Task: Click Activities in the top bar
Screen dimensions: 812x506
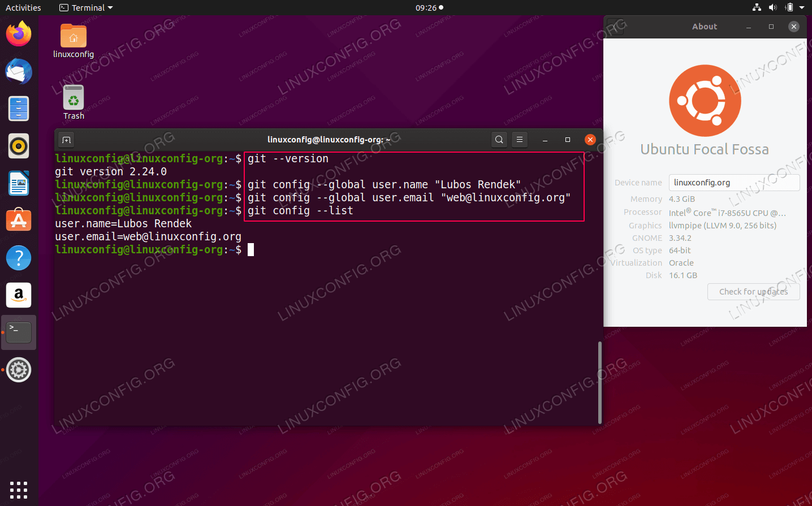Action: click(x=23, y=7)
